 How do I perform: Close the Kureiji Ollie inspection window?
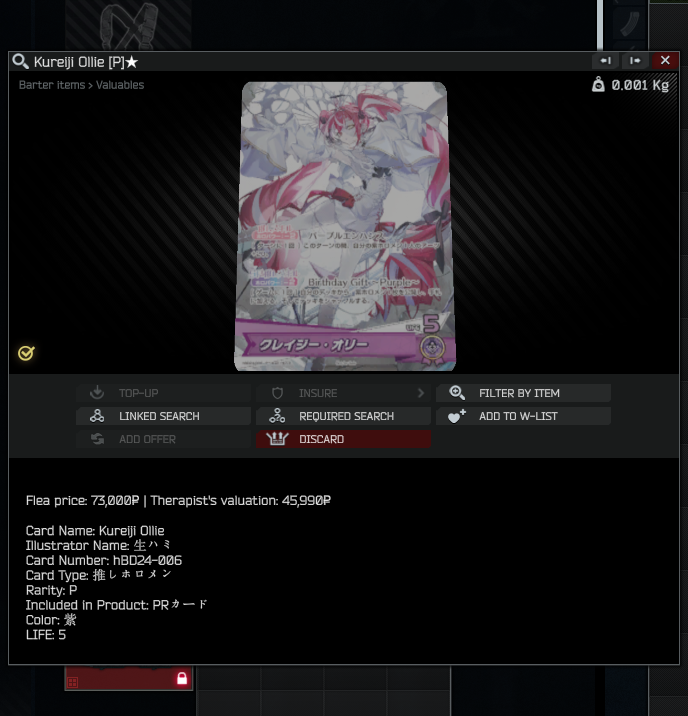(665, 60)
